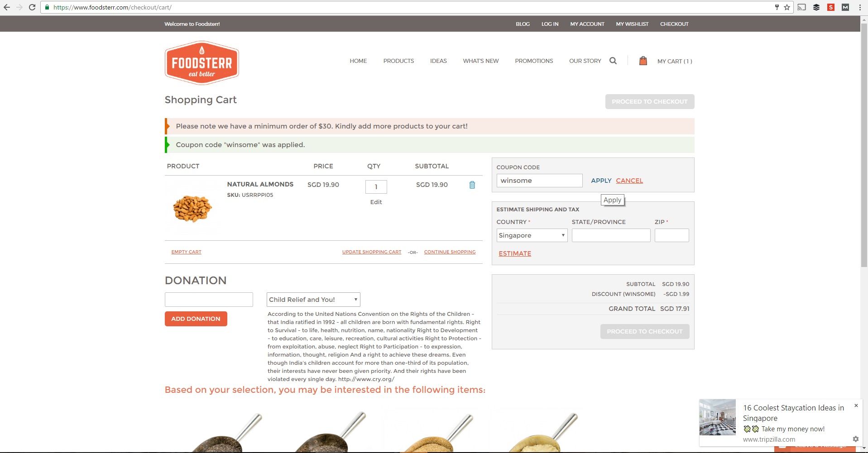Focus the coupon code input field
Viewport: 868px width, 453px height.
coord(540,181)
